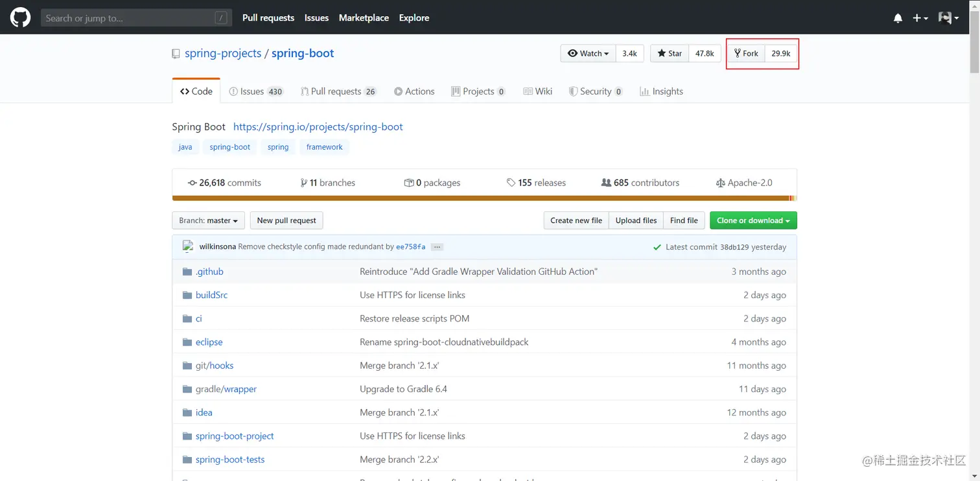
Task: Open latest commit 38db129
Action: [x=734, y=247]
